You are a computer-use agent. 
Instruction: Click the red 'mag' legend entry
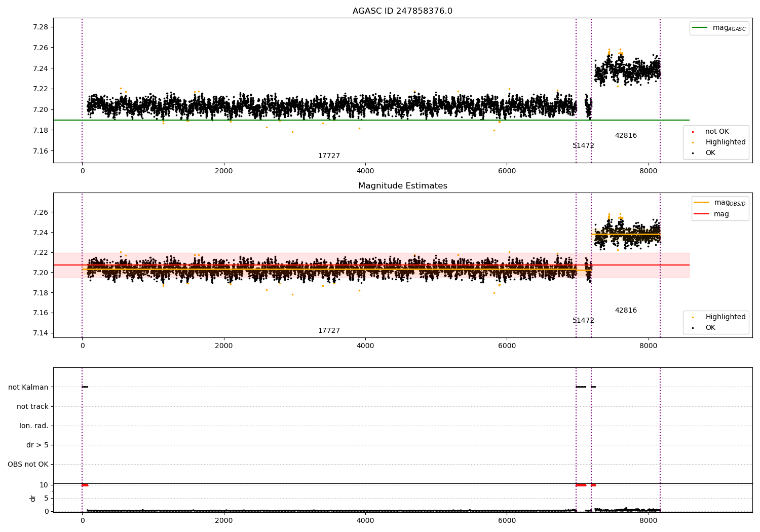711,214
